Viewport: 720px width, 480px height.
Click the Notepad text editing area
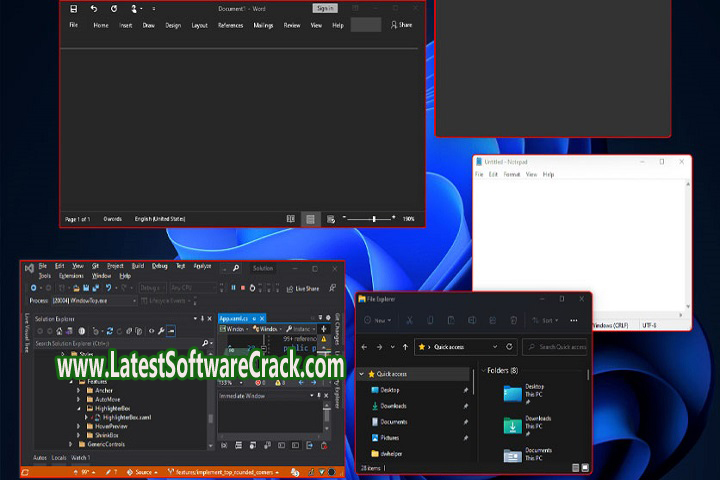tap(579, 243)
